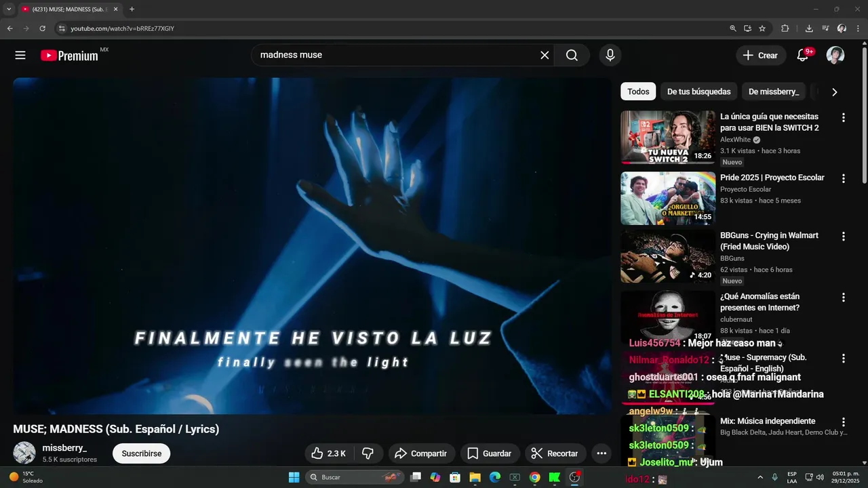Reload the page
Image resolution: width=868 pixels, height=488 pixels.
point(42,28)
